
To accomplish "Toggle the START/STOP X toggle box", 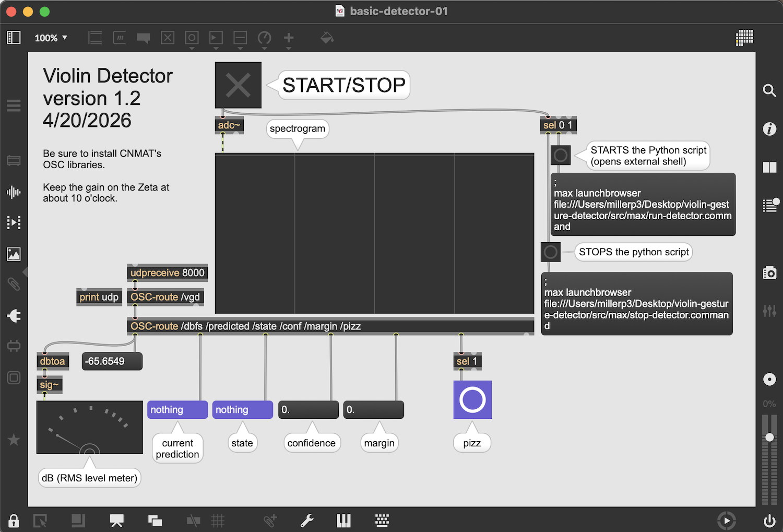I will (x=238, y=85).
